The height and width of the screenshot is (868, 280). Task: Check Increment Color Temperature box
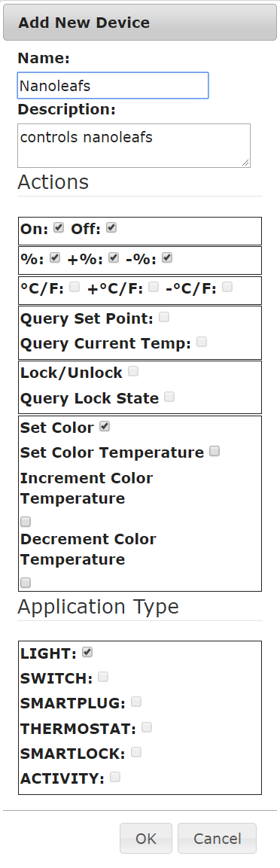coord(26,522)
